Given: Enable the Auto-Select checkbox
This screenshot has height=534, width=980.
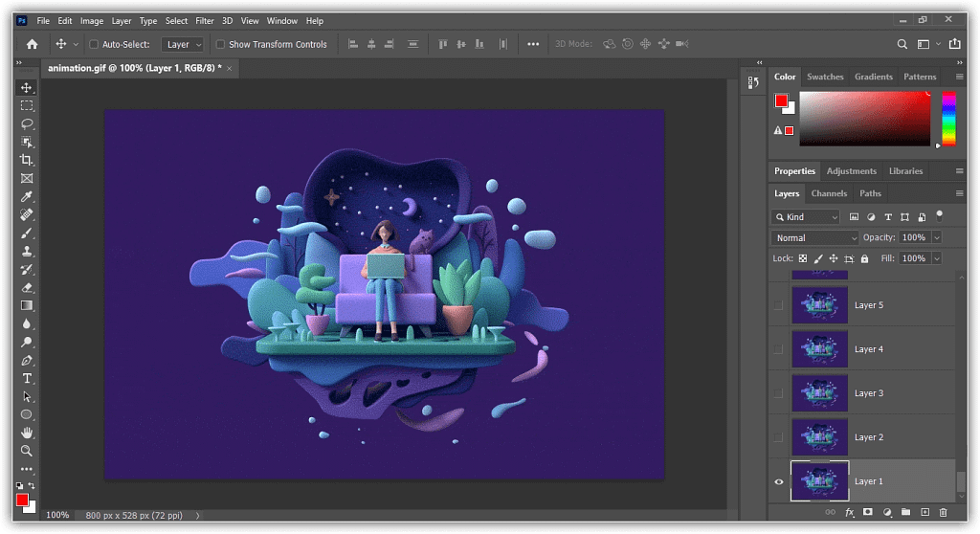Looking at the screenshot, I should coord(94,44).
